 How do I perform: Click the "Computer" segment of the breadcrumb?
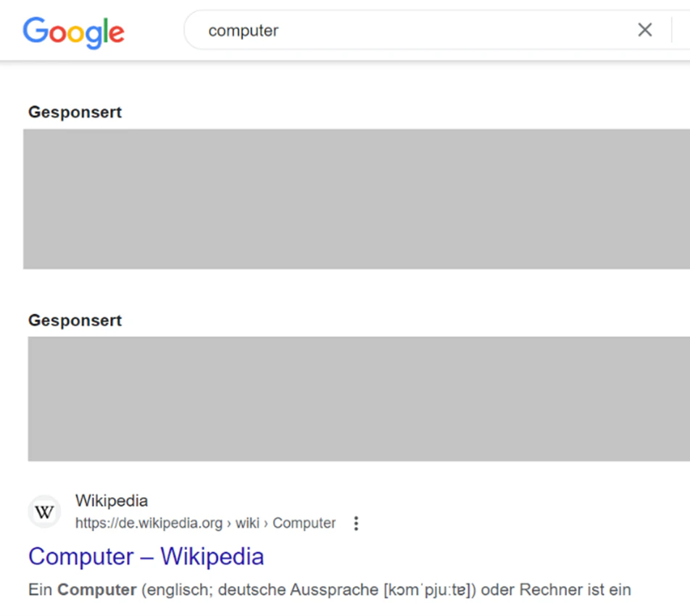304,523
